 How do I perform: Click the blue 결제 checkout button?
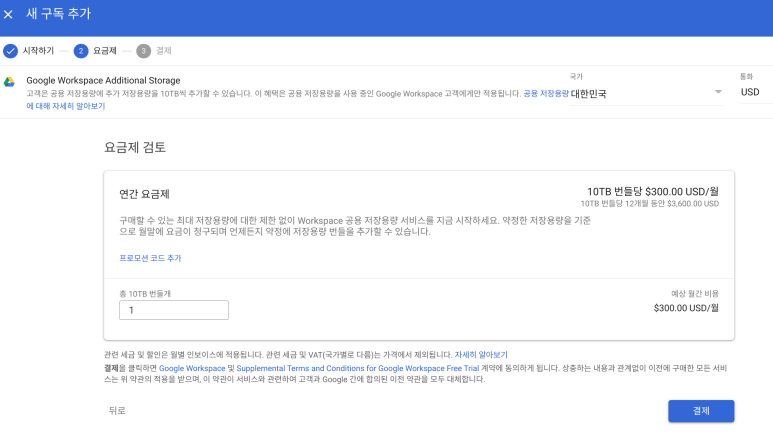(x=701, y=411)
